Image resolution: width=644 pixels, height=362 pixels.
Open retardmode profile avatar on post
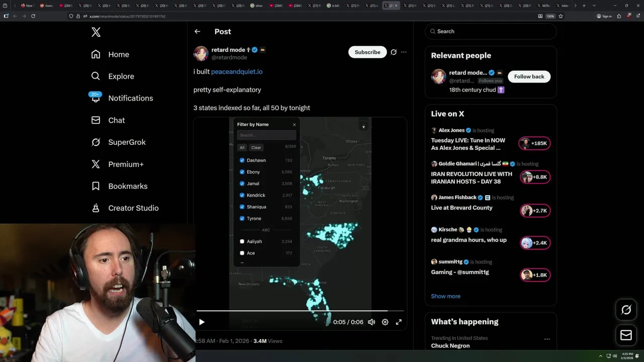[x=201, y=53]
